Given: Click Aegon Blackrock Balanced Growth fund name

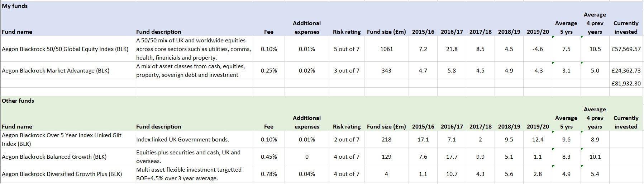Looking at the screenshot, I should [54, 157].
